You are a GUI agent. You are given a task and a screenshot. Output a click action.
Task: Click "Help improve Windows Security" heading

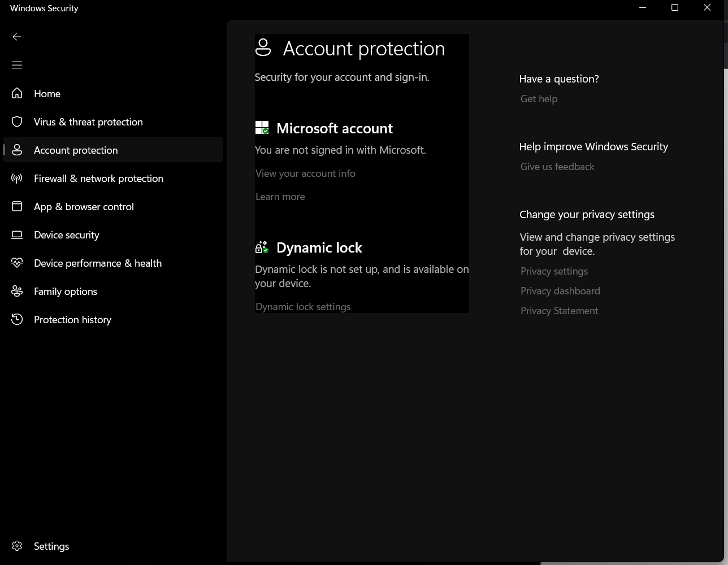point(593,146)
